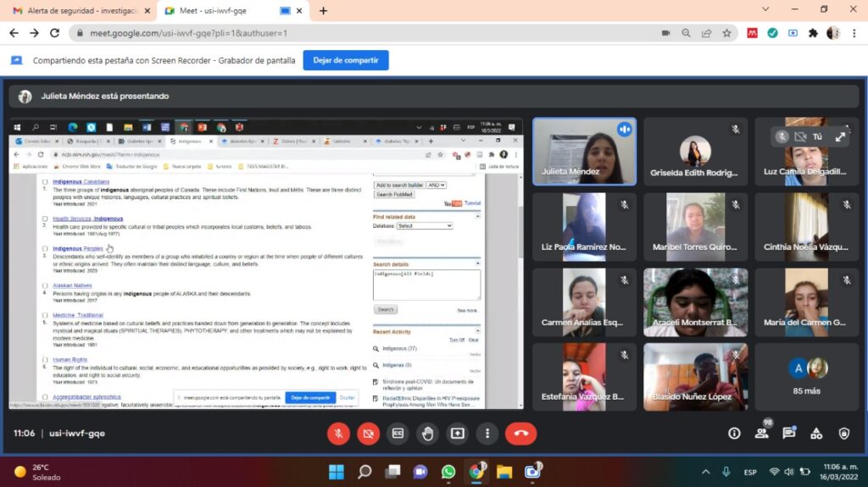Share this page from address bar

(x=706, y=33)
